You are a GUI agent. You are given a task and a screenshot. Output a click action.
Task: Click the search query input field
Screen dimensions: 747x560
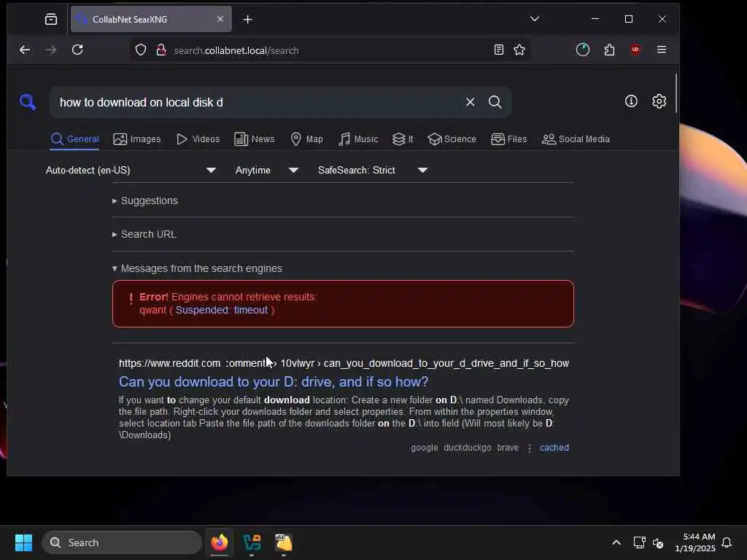pos(258,102)
